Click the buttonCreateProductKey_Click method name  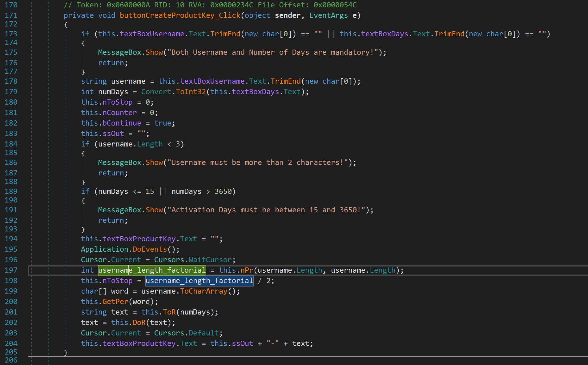180,15
